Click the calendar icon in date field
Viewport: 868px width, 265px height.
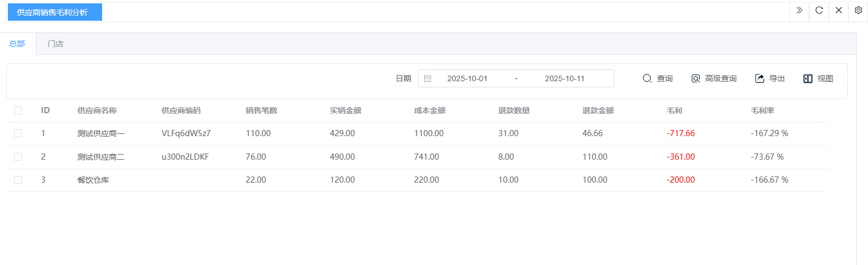point(428,79)
